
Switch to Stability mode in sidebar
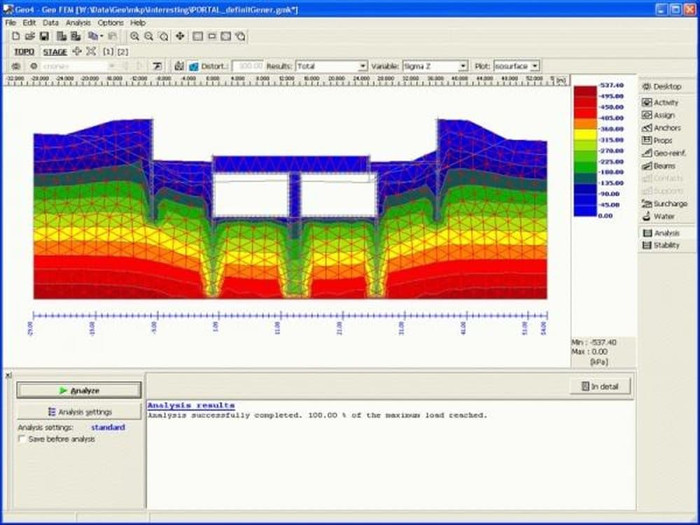coord(665,245)
